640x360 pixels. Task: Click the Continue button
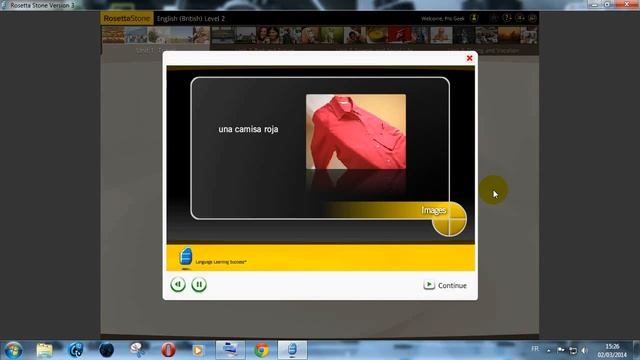coord(445,285)
